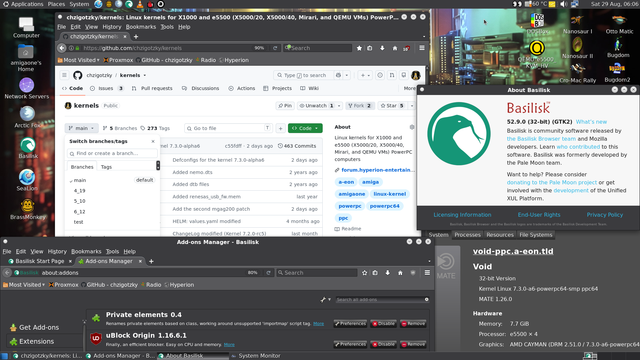Launch Basilisk desktop shortcut
Viewport: 640px width, 360px height.
point(27,148)
